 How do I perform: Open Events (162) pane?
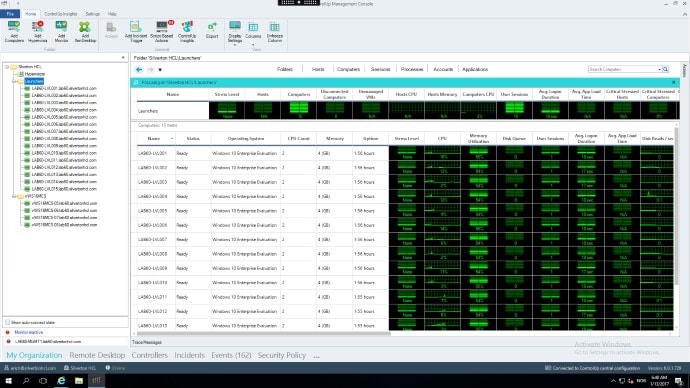point(231,355)
